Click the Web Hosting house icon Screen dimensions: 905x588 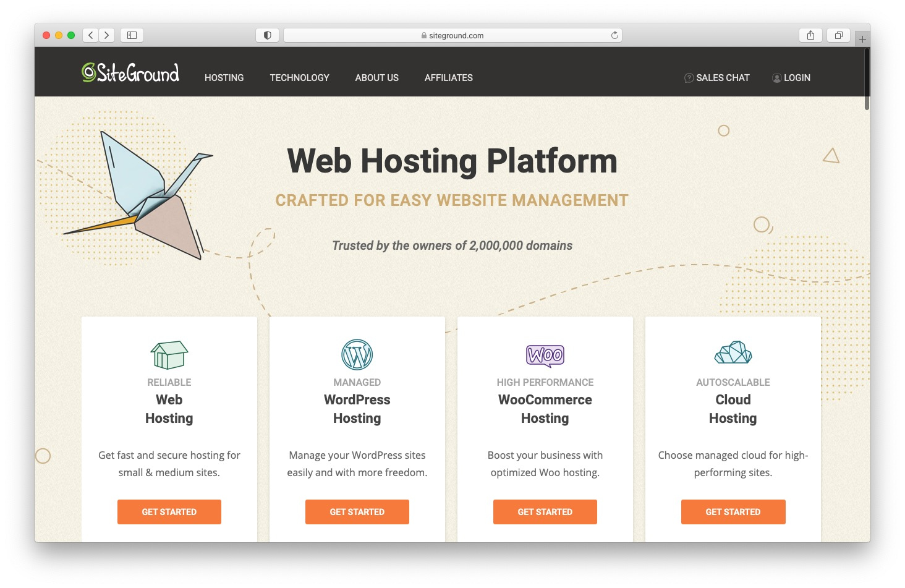[169, 355]
